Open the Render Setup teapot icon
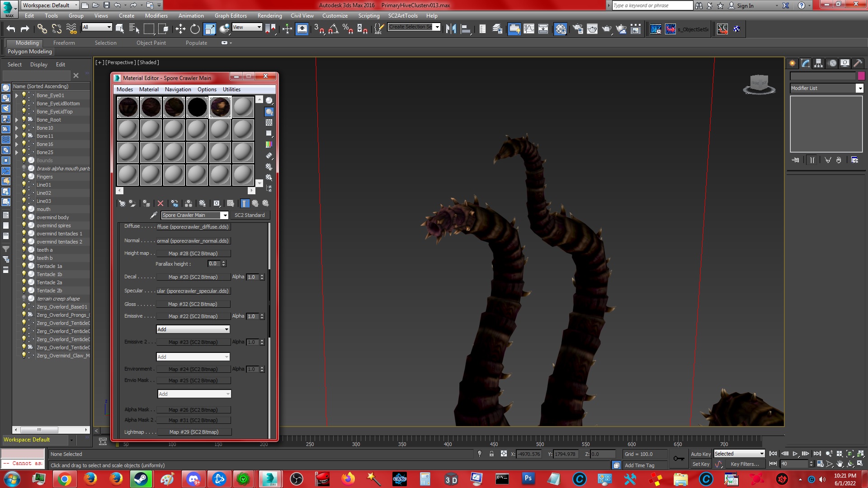Image resolution: width=868 pixels, height=488 pixels. tap(577, 29)
